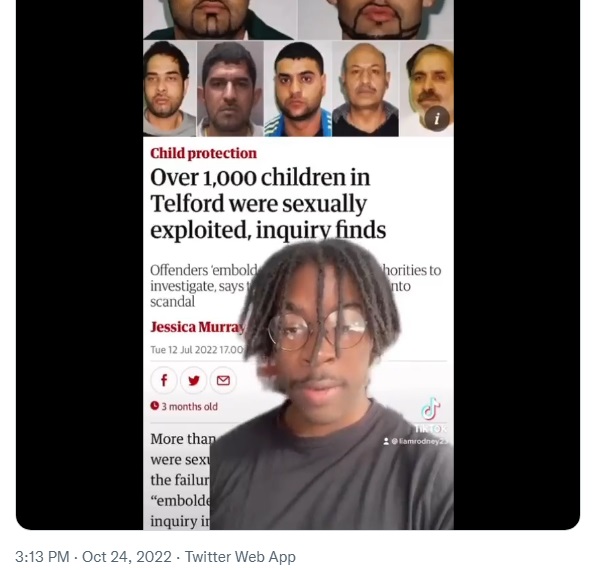594x570 pixels.
Task: Click the 'Over 1,000 children in Telford' headline
Action: point(268,204)
